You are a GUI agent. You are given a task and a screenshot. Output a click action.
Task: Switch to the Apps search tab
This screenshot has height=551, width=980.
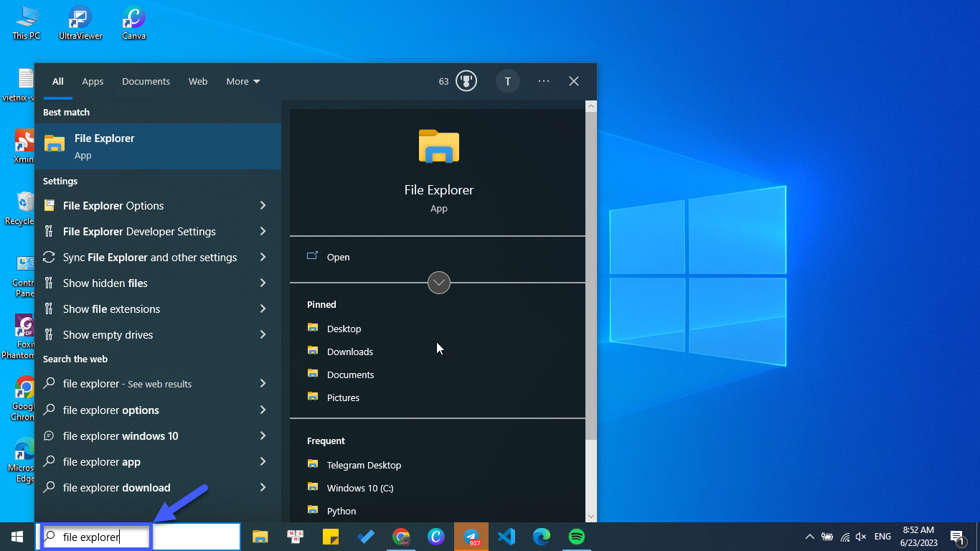pyautogui.click(x=93, y=81)
